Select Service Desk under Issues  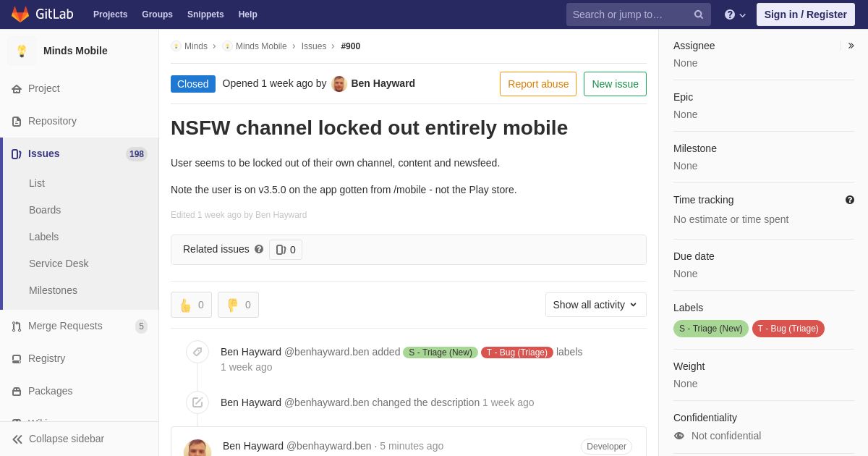pos(59,263)
